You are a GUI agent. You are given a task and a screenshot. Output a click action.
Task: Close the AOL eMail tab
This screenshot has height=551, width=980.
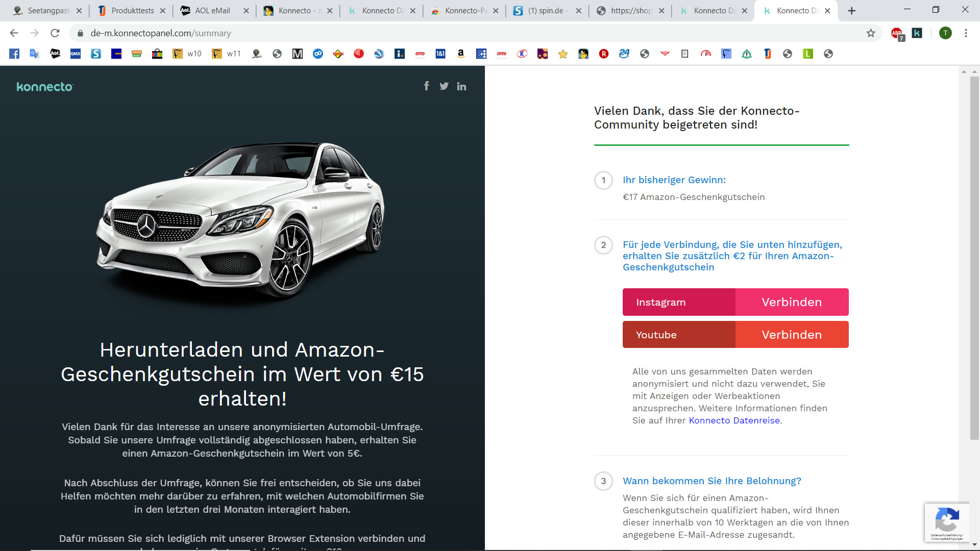[x=246, y=11]
